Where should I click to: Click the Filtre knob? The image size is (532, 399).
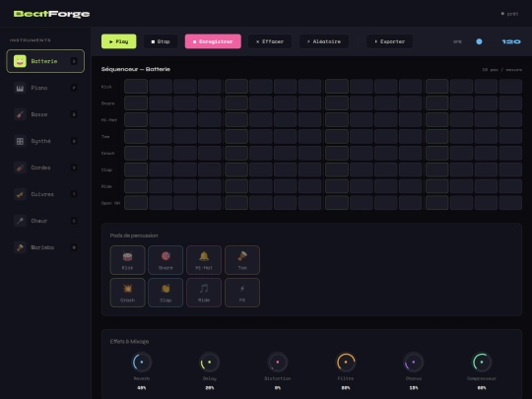click(x=346, y=362)
